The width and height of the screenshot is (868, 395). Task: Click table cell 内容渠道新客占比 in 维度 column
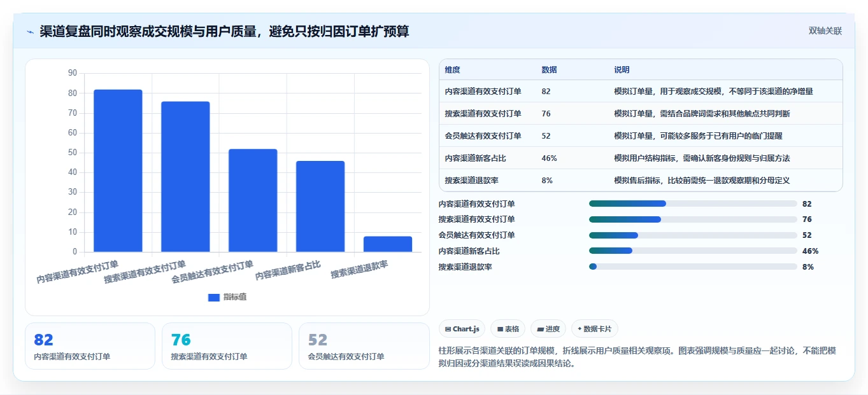point(475,158)
